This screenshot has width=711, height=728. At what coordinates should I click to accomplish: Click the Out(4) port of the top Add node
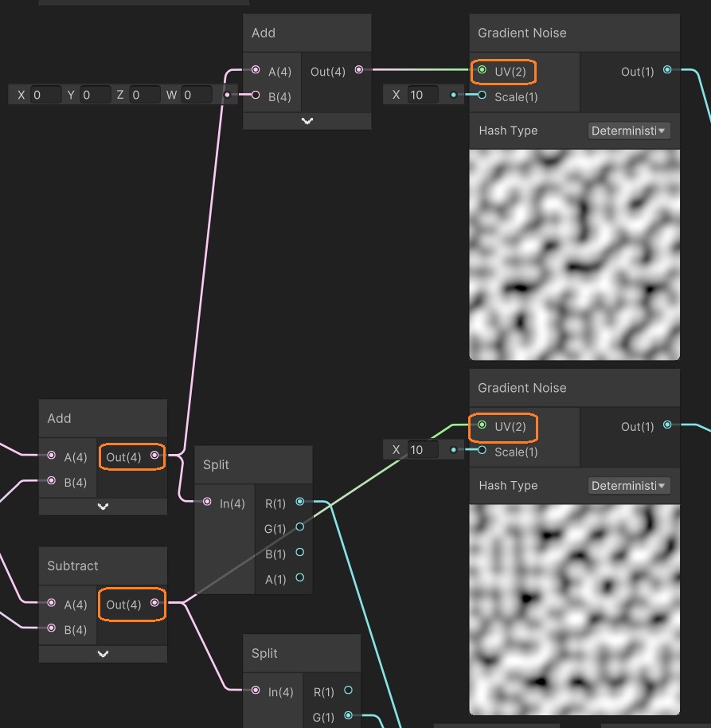pyautogui.click(x=358, y=71)
